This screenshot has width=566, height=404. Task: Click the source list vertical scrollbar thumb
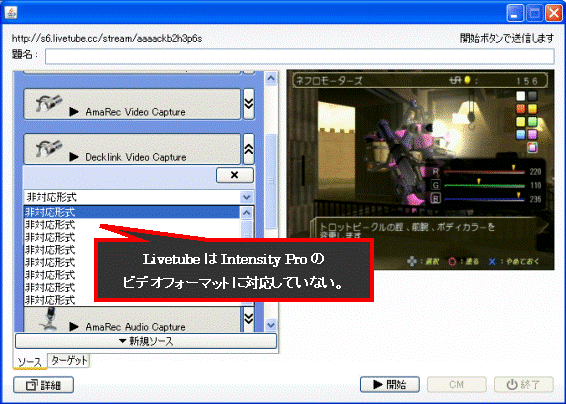[271, 181]
